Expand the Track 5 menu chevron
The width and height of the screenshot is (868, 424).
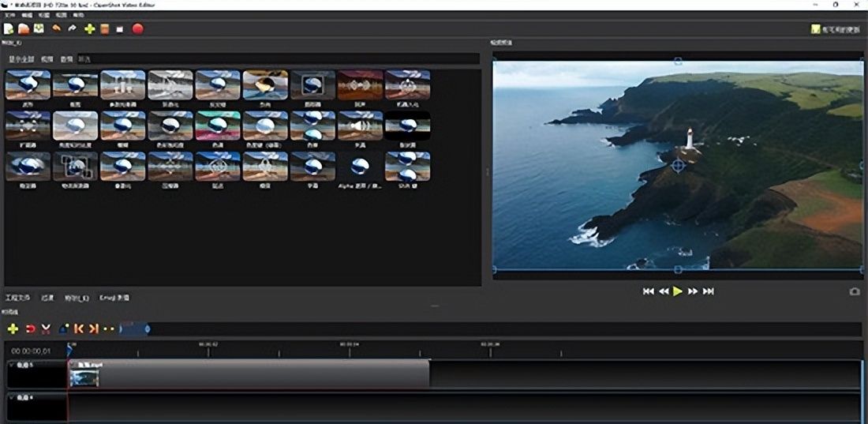click(x=12, y=366)
